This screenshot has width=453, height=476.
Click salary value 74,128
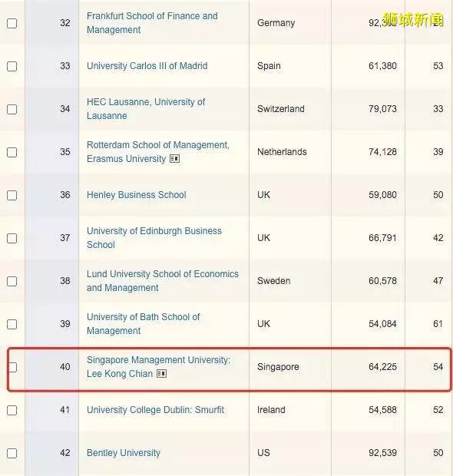pos(382,152)
